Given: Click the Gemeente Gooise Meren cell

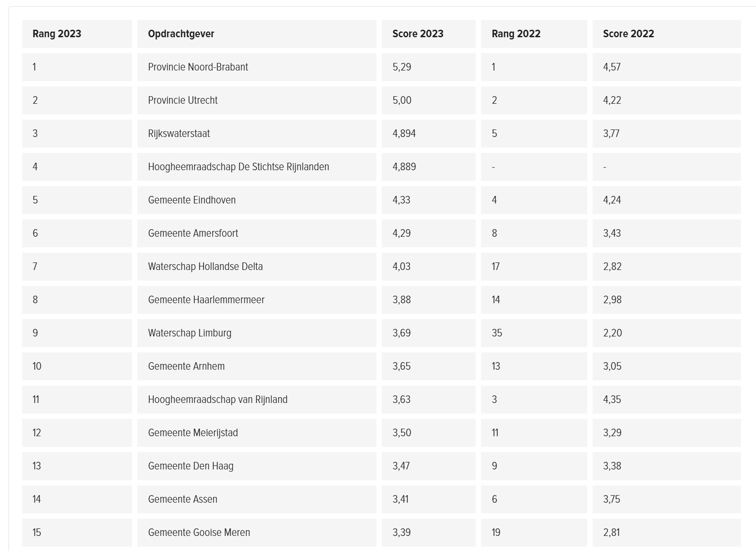Looking at the screenshot, I should tap(199, 532).
